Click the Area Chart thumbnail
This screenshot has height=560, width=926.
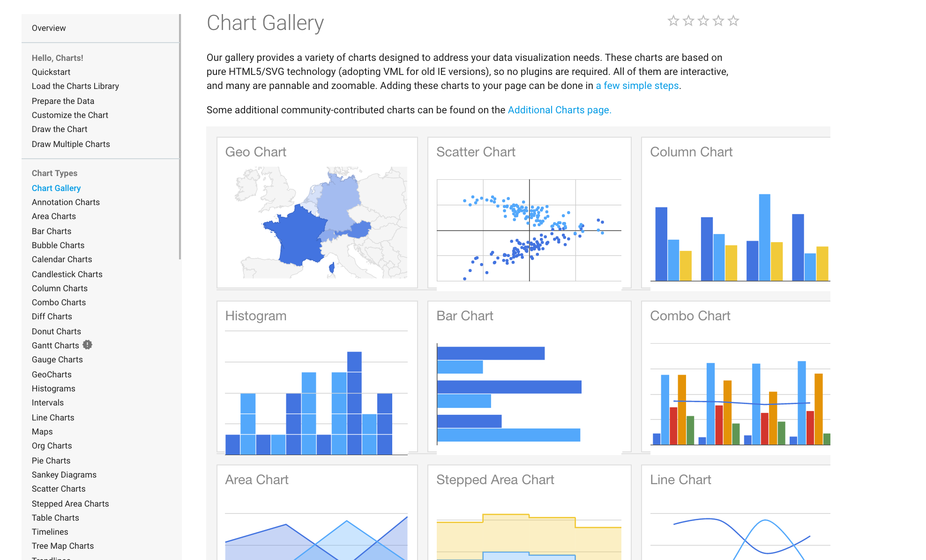tap(317, 512)
